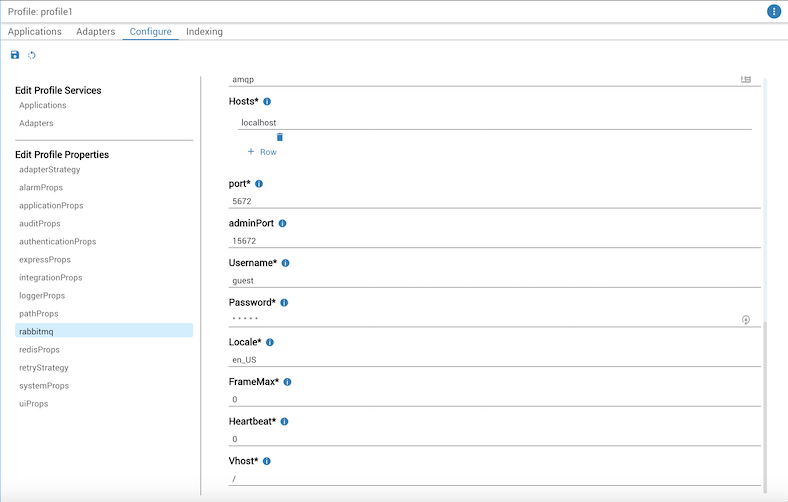Click the info icon next to Vhost
The image size is (788, 502).
click(267, 461)
